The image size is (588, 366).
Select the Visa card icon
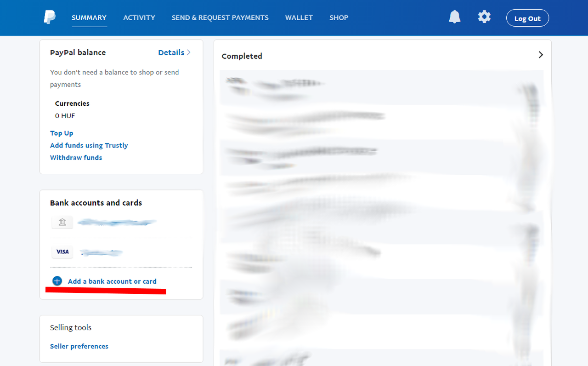click(x=62, y=252)
